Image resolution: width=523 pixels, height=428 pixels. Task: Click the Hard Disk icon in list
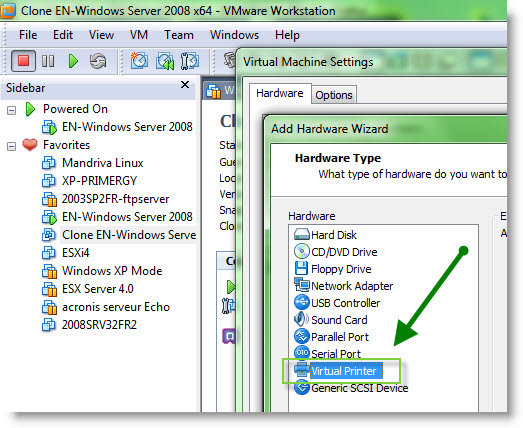(302, 235)
